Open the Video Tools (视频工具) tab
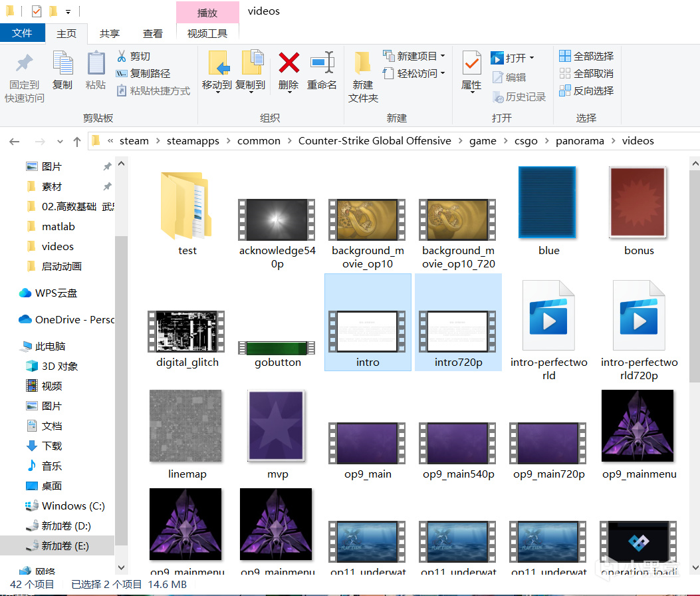 (207, 33)
